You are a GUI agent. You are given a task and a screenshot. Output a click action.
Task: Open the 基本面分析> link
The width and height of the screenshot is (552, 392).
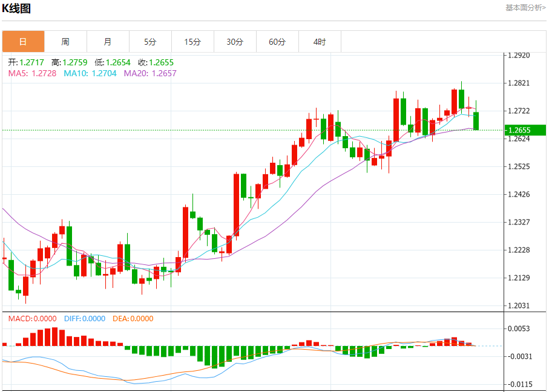coord(525,8)
